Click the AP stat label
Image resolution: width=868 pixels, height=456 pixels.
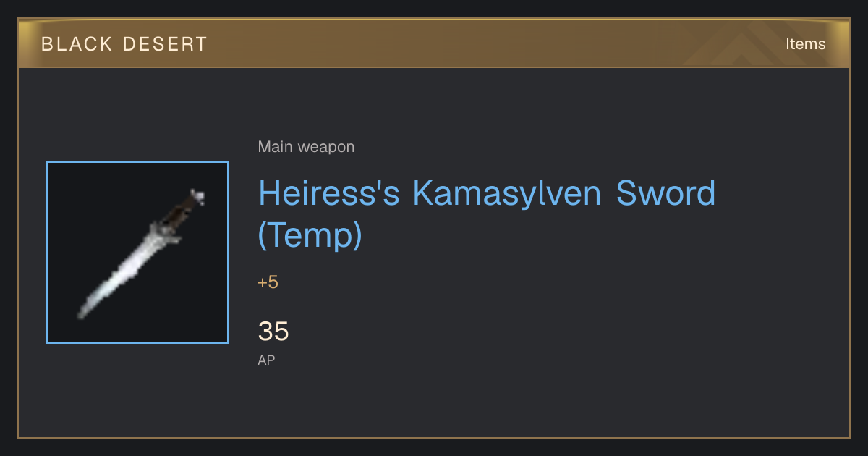pyautogui.click(x=266, y=360)
